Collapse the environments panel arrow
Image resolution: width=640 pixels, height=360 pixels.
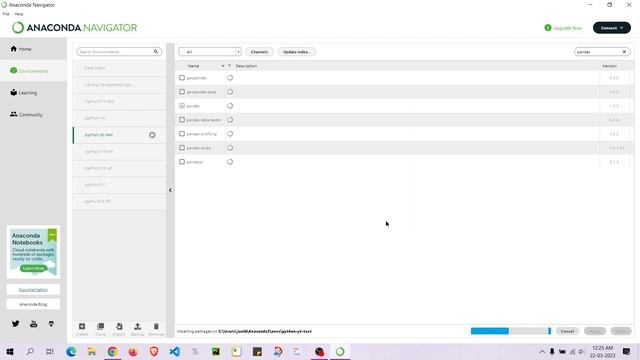pyautogui.click(x=170, y=190)
